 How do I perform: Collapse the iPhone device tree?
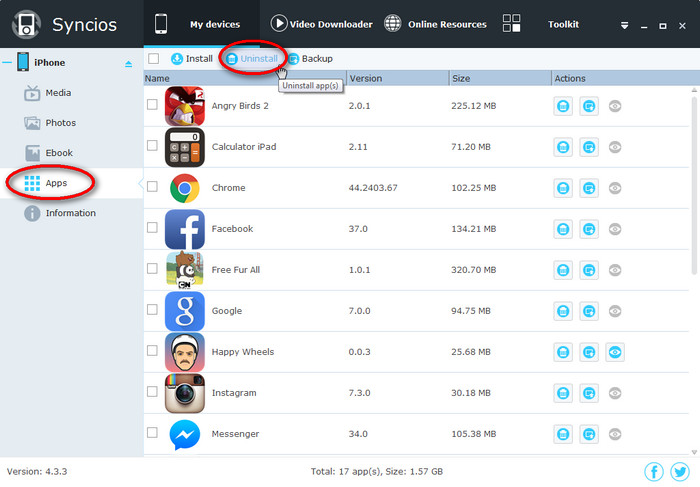[7, 62]
